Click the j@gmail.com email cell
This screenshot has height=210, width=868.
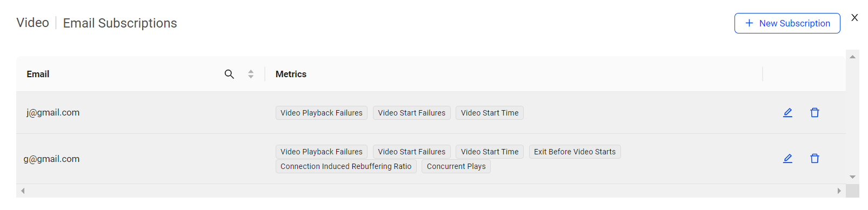tap(53, 112)
